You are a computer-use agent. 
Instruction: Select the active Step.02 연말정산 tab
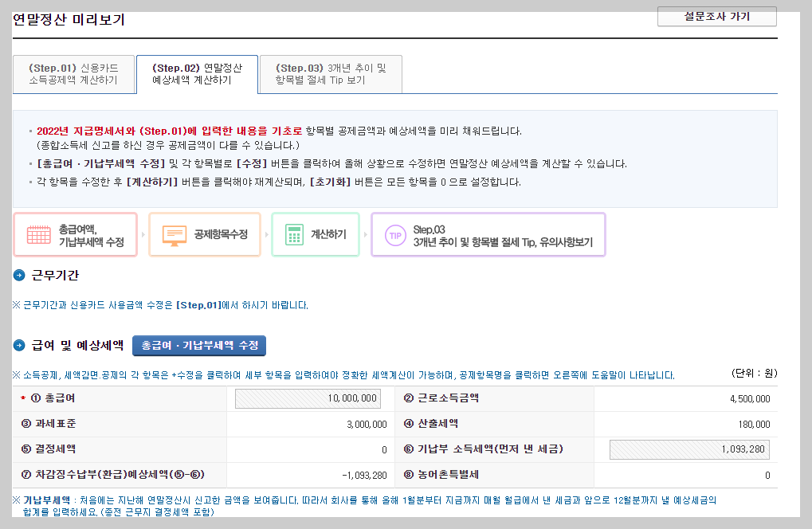pos(198,73)
